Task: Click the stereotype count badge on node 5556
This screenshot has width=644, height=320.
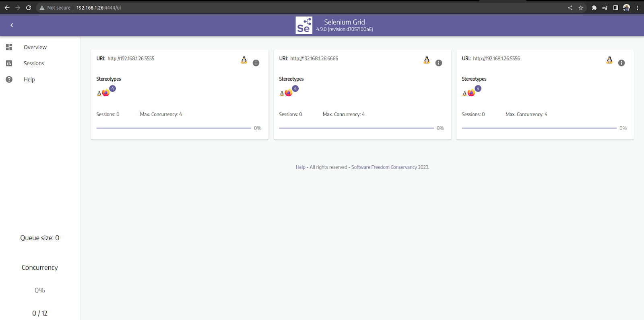Action: point(478,88)
